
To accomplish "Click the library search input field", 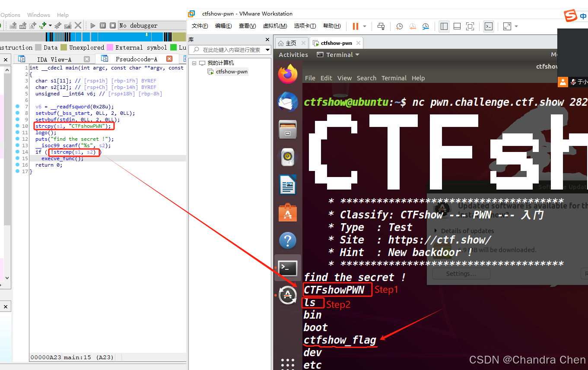I will point(229,50).
